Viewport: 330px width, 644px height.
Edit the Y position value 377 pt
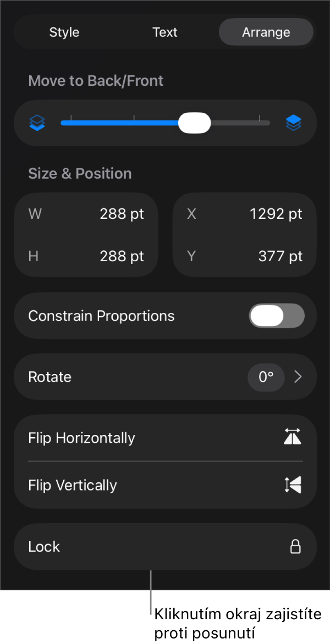[280, 256]
